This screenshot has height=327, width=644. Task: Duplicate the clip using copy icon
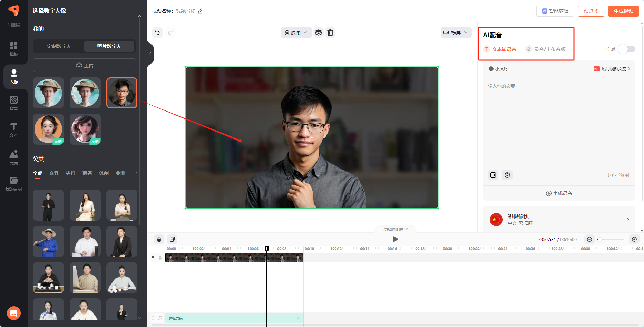[x=172, y=239]
